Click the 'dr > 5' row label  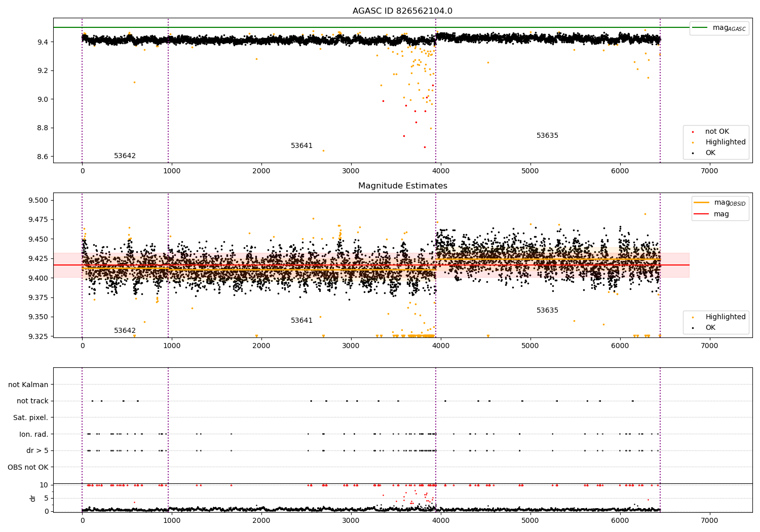click(37, 450)
